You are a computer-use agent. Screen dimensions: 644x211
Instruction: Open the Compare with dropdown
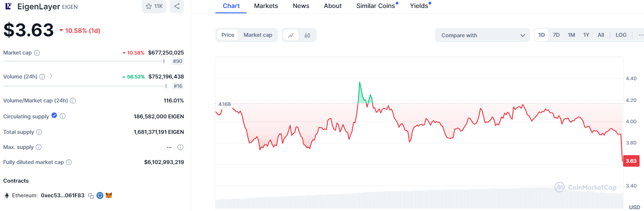click(482, 35)
